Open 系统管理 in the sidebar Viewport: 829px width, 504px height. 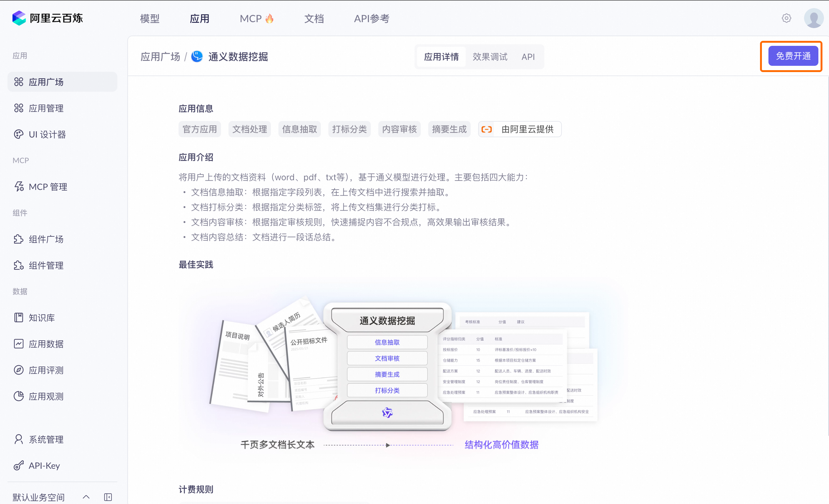pyautogui.click(x=62, y=439)
